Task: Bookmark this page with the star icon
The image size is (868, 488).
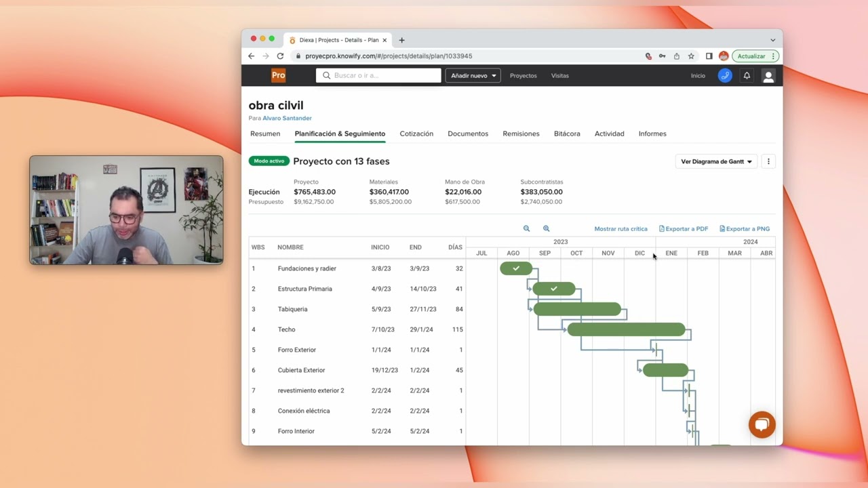Action: tap(691, 56)
